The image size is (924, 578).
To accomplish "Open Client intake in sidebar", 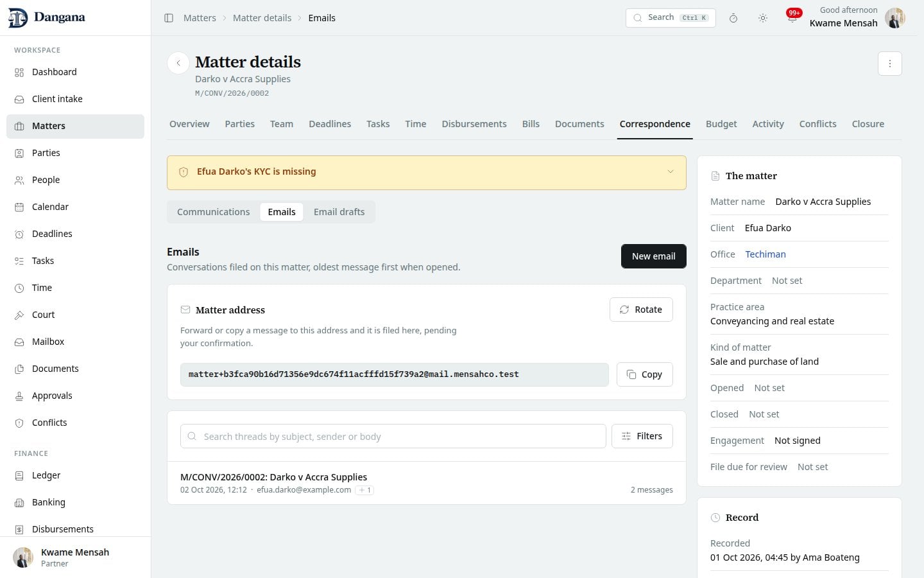I will 75,99.
